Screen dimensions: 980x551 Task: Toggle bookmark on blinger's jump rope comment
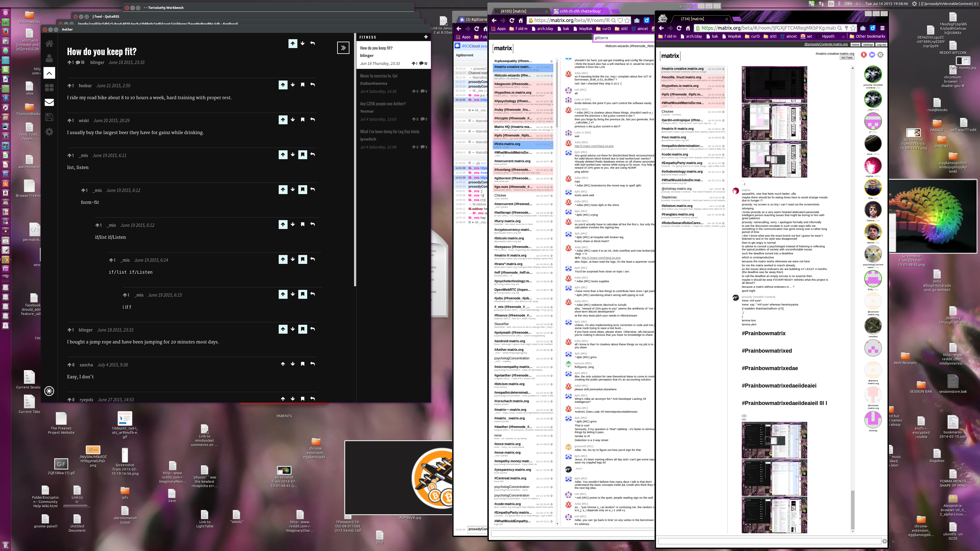pyautogui.click(x=303, y=329)
